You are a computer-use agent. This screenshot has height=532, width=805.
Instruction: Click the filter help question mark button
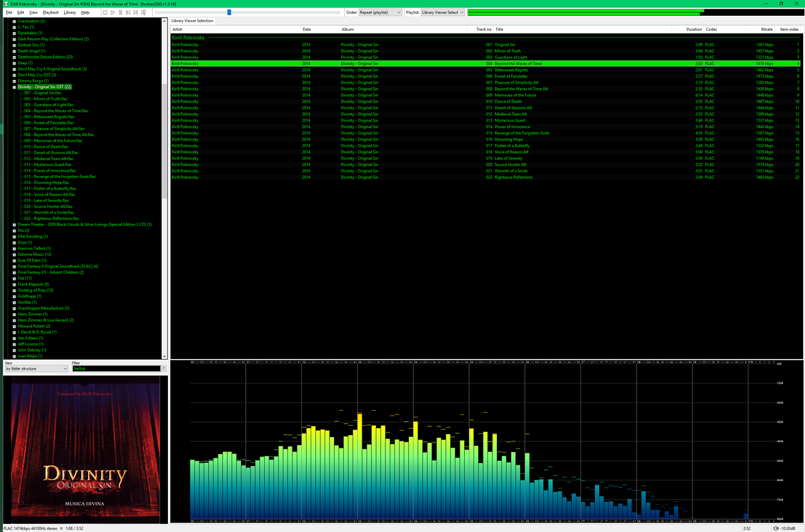click(x=164, y=369)
